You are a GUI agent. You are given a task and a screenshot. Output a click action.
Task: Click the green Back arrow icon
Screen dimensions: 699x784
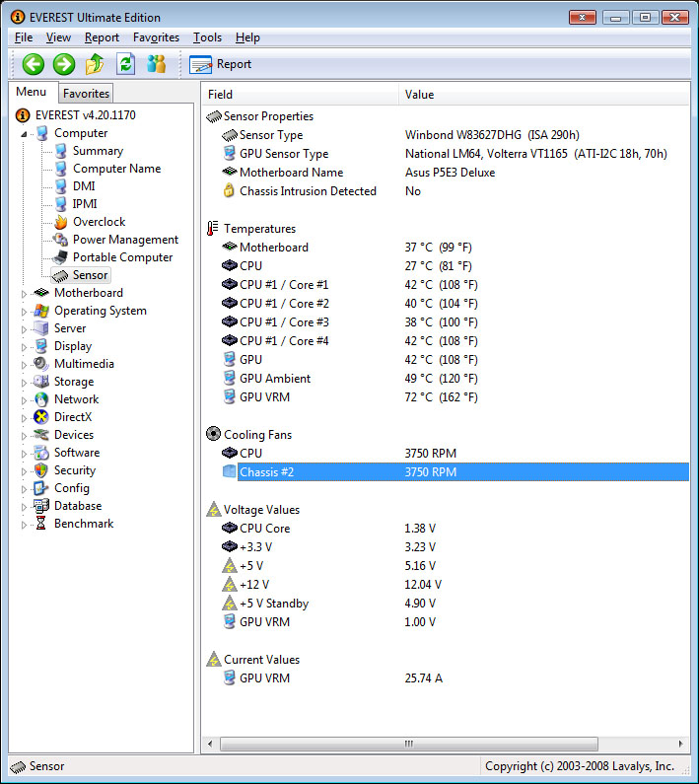34,64
